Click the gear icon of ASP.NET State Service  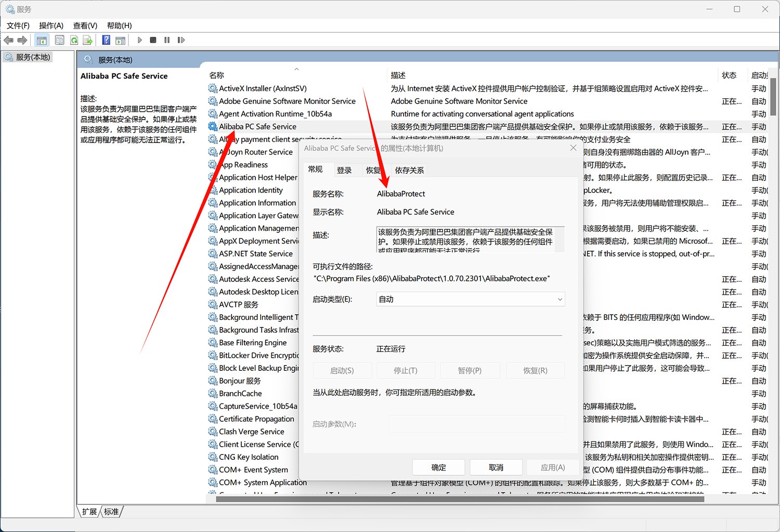(x=213, y=254)
